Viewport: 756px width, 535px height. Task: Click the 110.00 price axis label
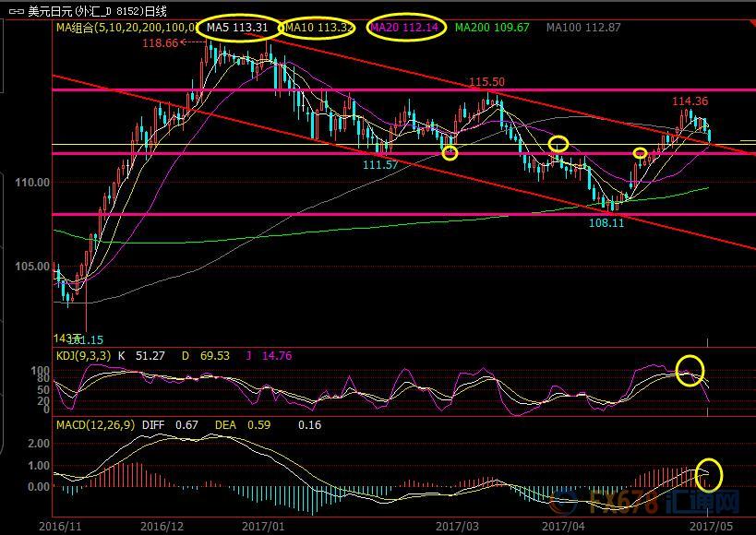click(x=32, y=183)
